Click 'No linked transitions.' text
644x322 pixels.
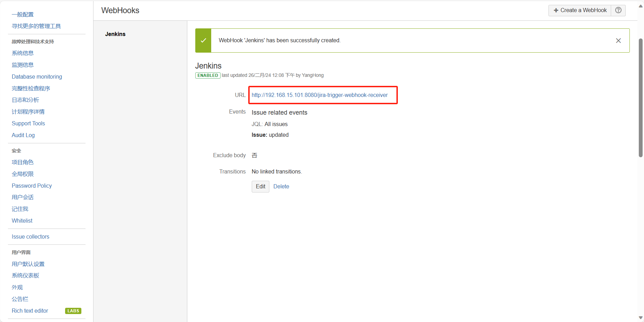(277, 171)
